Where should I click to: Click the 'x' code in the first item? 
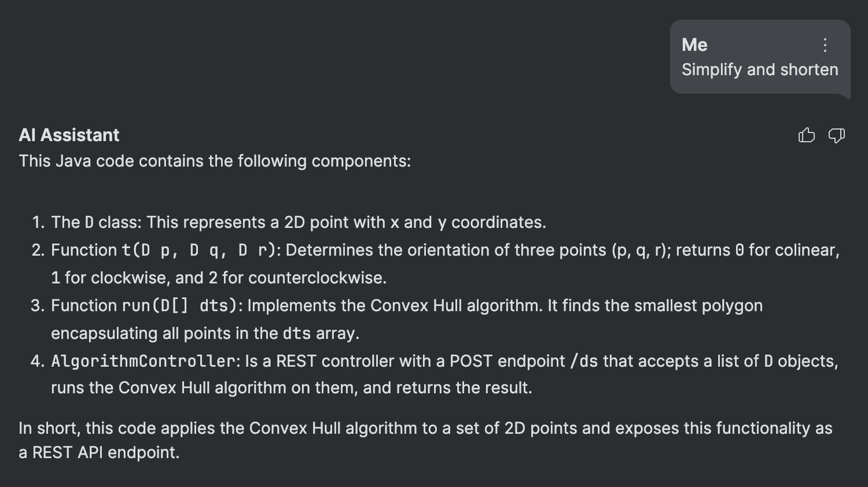tap(395, 222)
